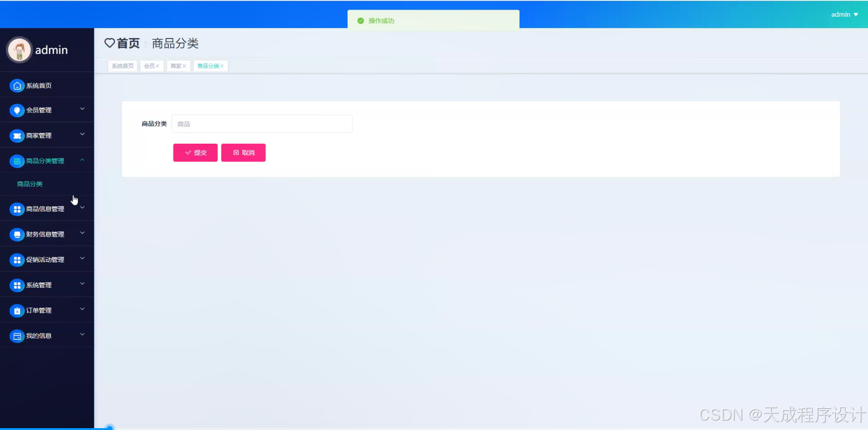Viewport: 868px width, 430px height.
Task: Click the 订单管理 menu label
Action: click(39, 310)
